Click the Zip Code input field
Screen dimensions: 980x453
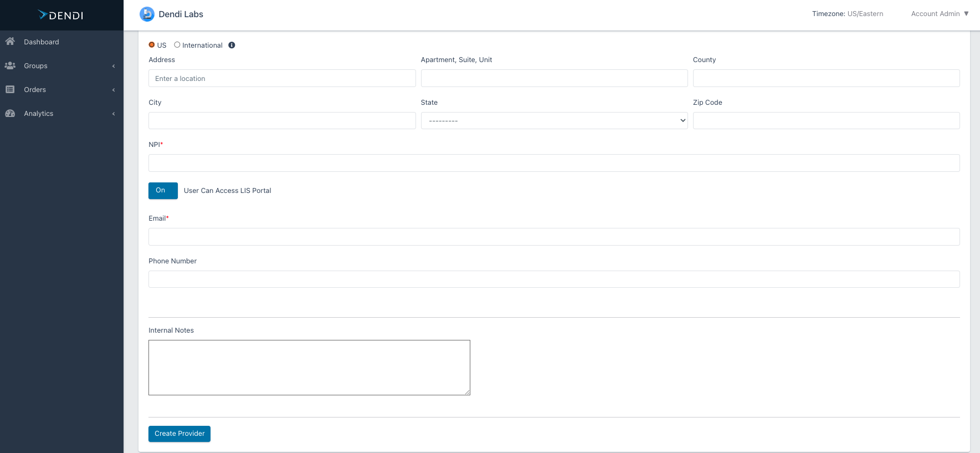826,121
